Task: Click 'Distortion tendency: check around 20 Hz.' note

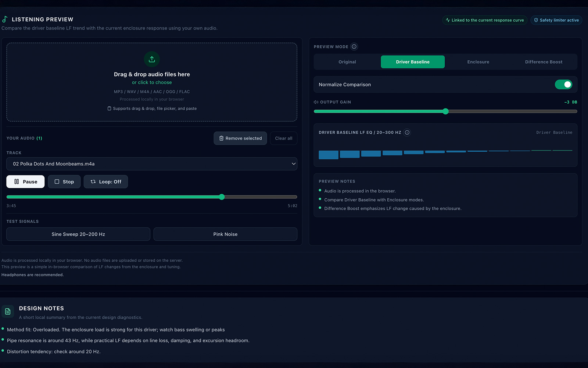Action: (54, 351)
